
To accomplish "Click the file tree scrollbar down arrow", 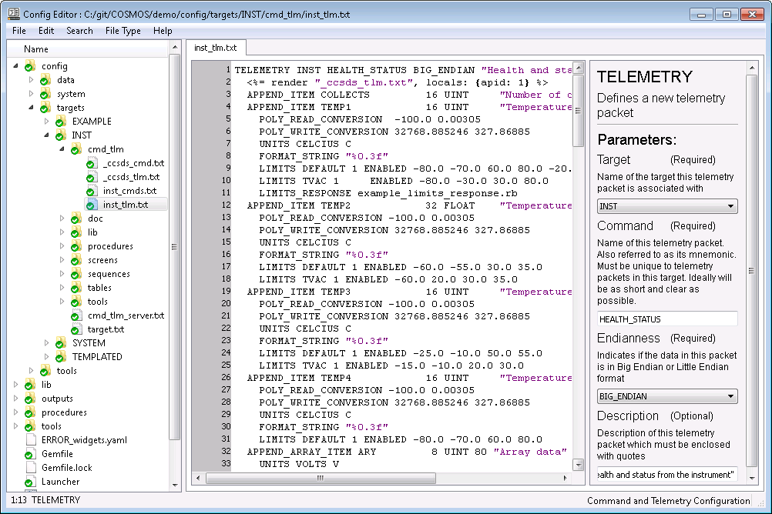I will 175,485.
